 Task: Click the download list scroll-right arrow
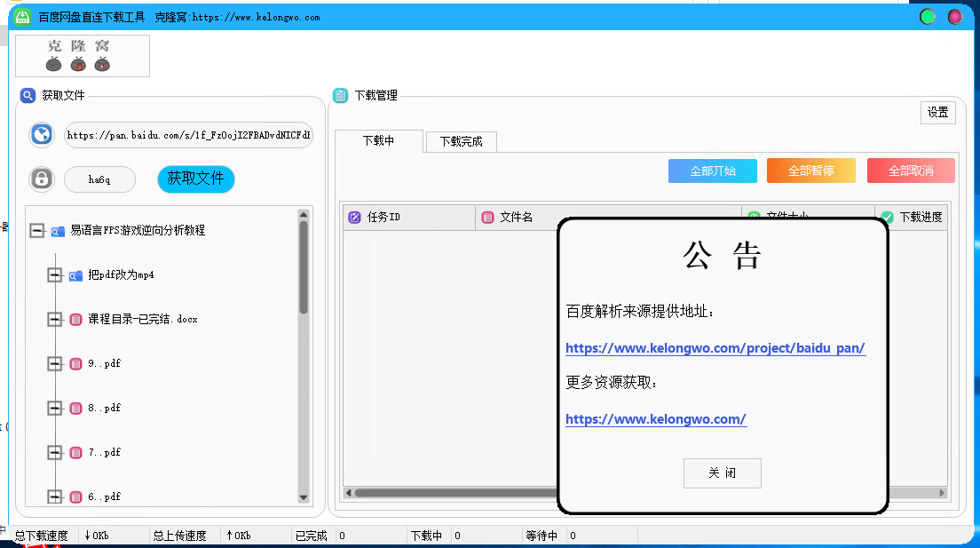(942, 493)
